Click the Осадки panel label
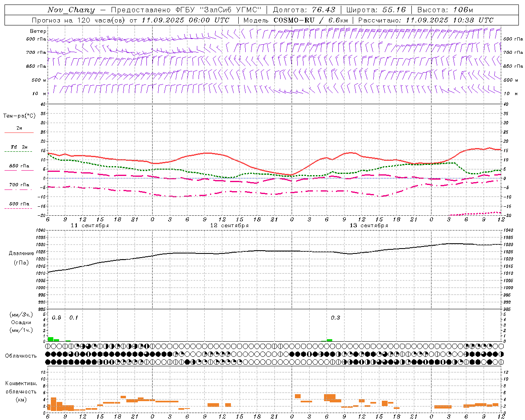525x420 pixels. pyautogui.click(x=21, y=322)
